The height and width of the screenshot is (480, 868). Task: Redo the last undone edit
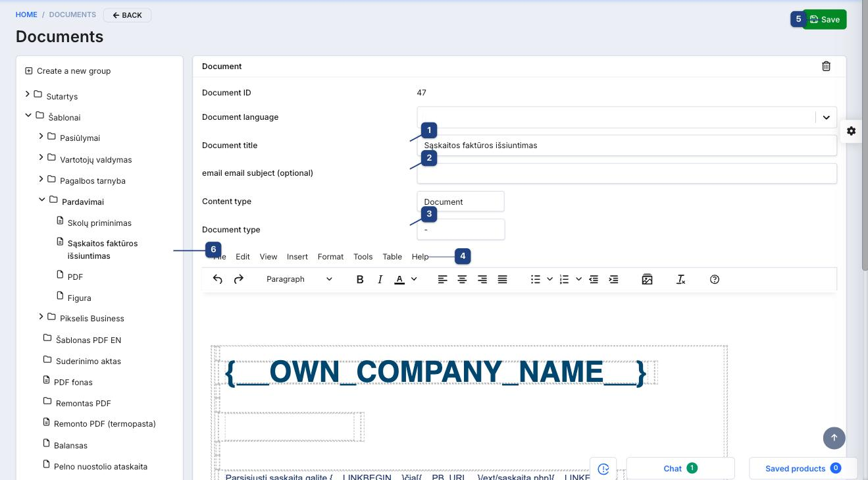click(239, 279)
